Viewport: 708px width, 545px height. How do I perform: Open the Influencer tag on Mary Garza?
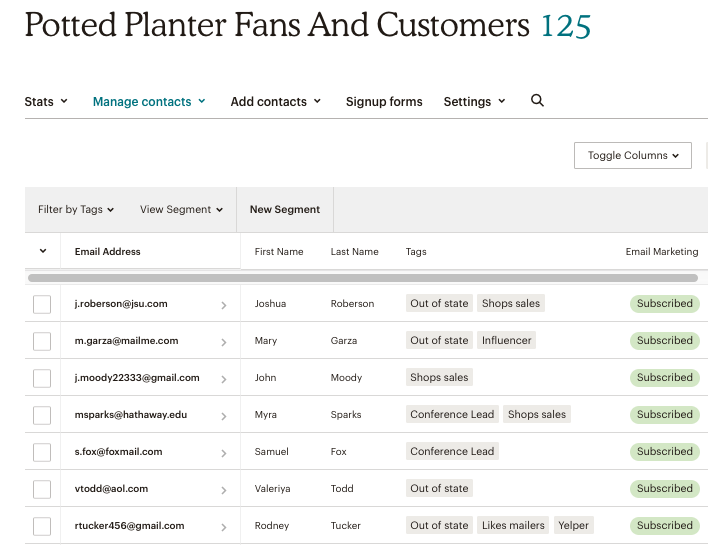click(x=506, y=341)
